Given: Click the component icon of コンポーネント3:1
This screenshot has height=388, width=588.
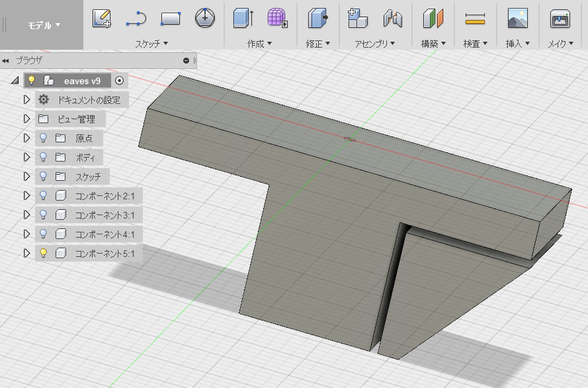Looking at the screenshot, I should pos(61,215).
